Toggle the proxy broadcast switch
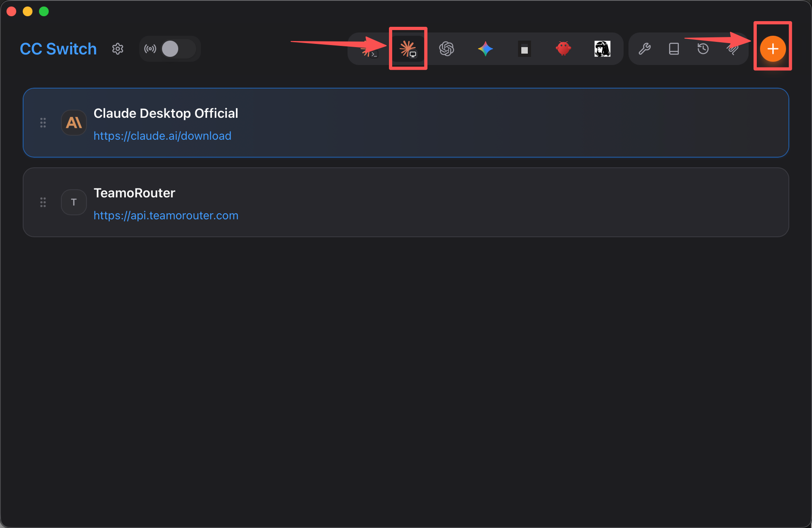 tap(179, 49)
